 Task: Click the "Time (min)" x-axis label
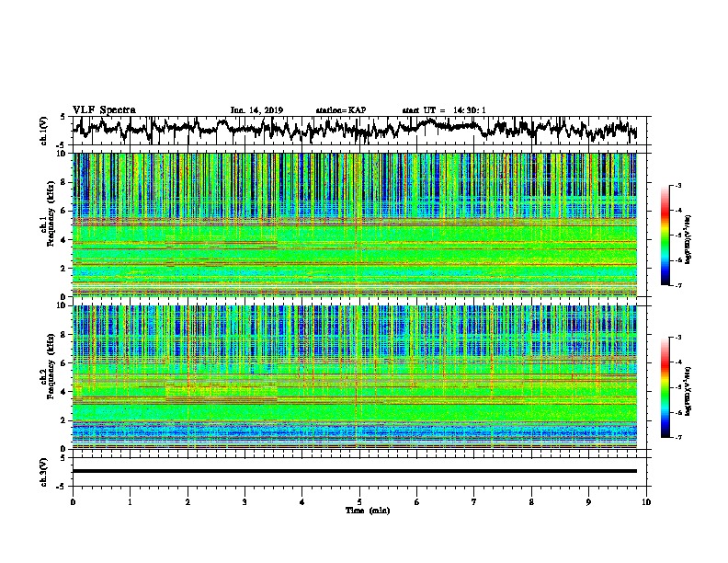pos(368,511)
